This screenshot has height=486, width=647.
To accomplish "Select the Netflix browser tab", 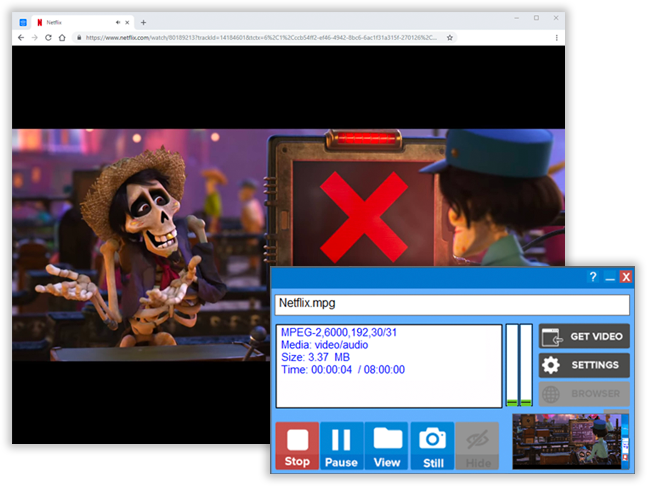I will click(x=83, y=22).
